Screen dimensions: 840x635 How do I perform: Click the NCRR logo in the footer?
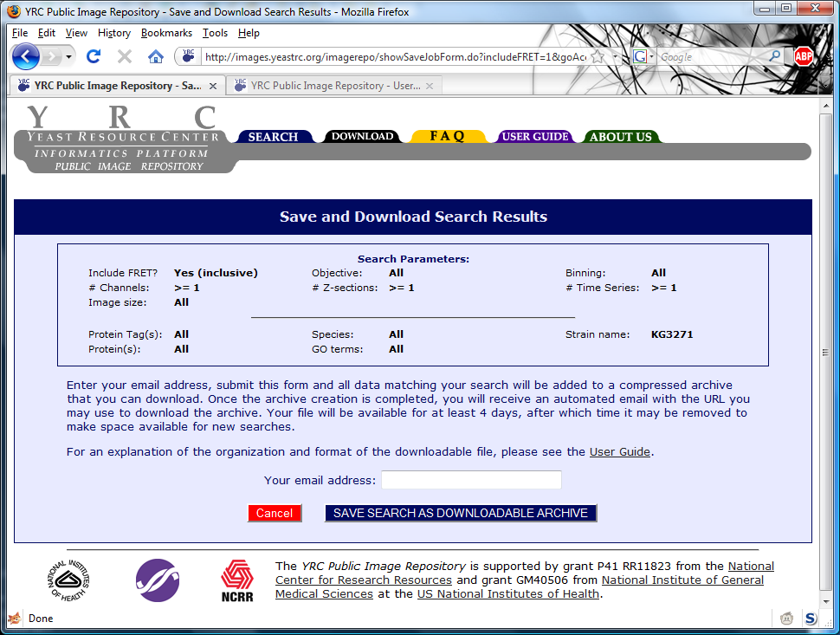(x=237, y=580)
